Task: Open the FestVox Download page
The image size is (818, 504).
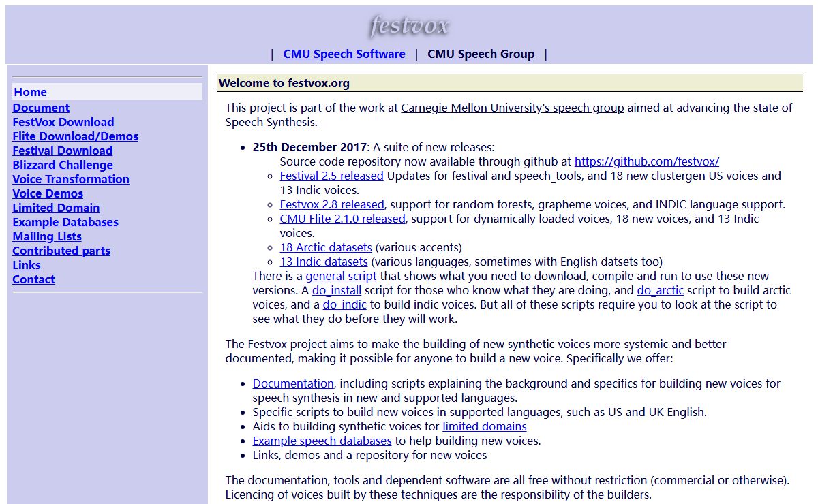Action: click(63, 122)
